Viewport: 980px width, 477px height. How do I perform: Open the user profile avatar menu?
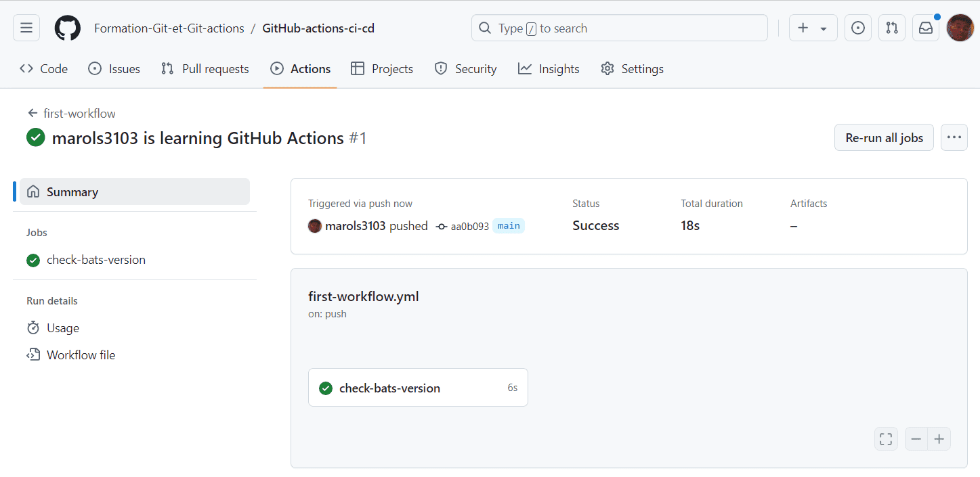pyautogui.click(x=960, y=28)
